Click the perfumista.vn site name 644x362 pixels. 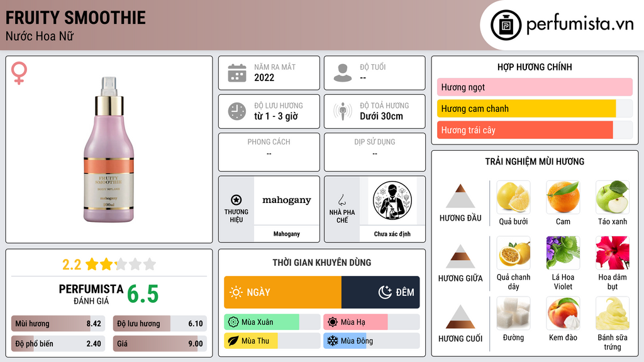point(580,24)
